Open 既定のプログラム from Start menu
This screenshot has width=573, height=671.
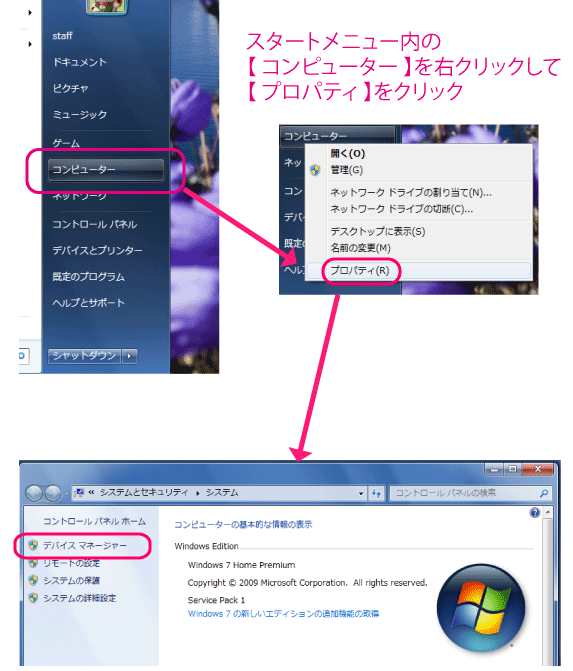[88, 276]
